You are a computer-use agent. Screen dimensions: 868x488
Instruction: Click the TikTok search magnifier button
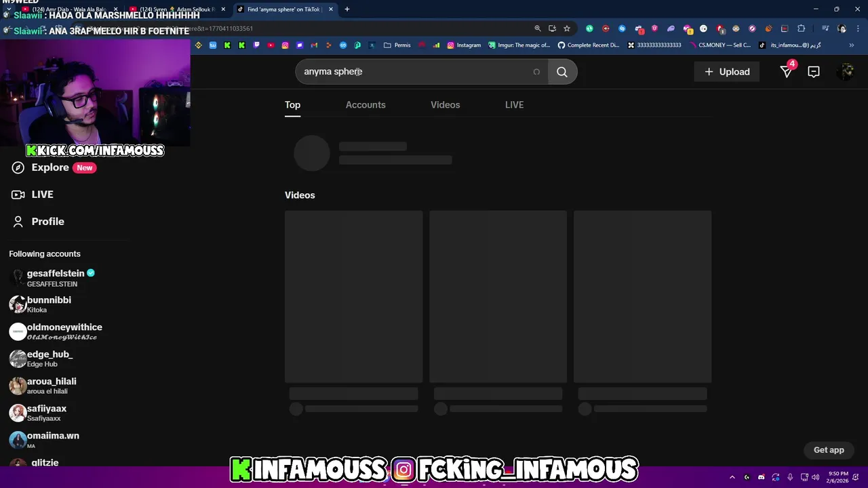(x=561, y=72)
